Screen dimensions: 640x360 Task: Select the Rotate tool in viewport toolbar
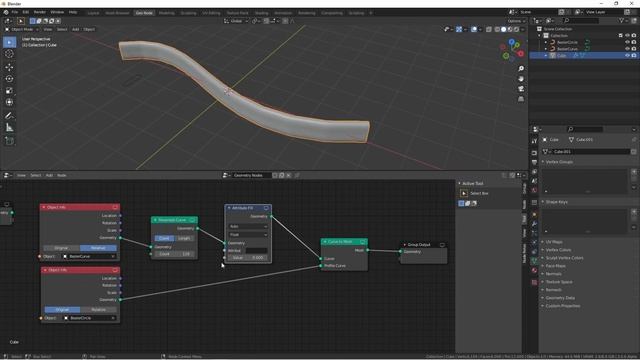(9, 79)
